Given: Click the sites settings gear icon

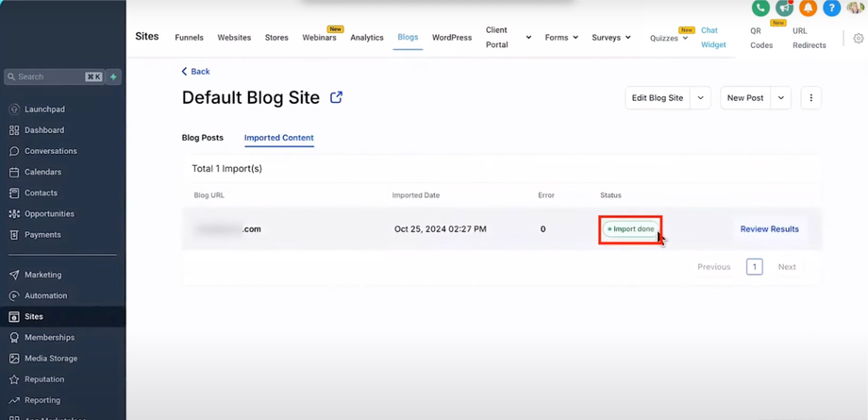Looking at the screenshot, I should click(x=858, y=39).
